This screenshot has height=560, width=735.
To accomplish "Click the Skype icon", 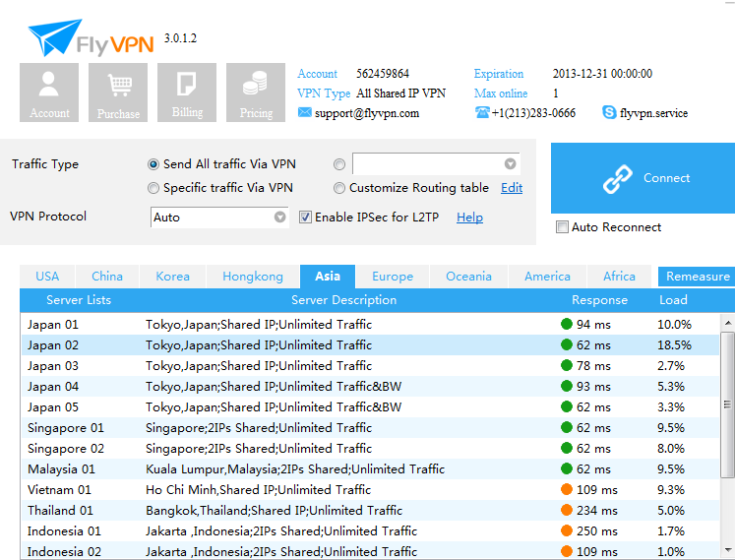I will (x=609, y=112).
